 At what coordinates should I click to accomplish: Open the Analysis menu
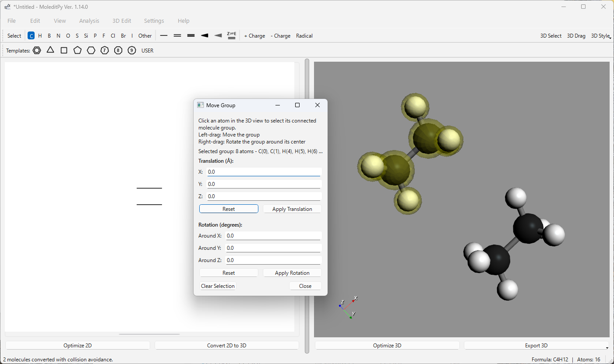89,21
